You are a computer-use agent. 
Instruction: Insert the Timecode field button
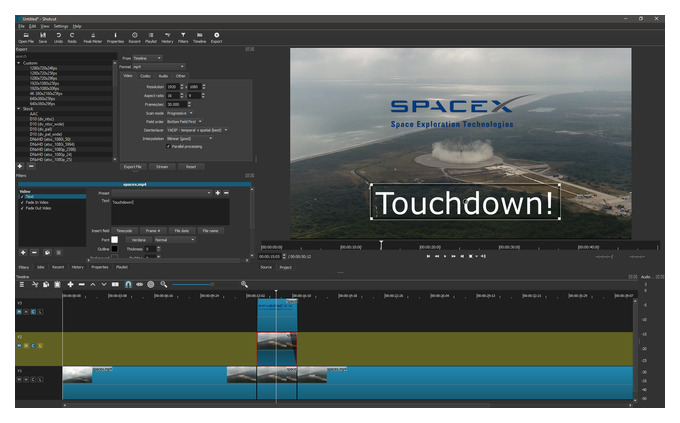pyautogui.click(x=124, y=231)
